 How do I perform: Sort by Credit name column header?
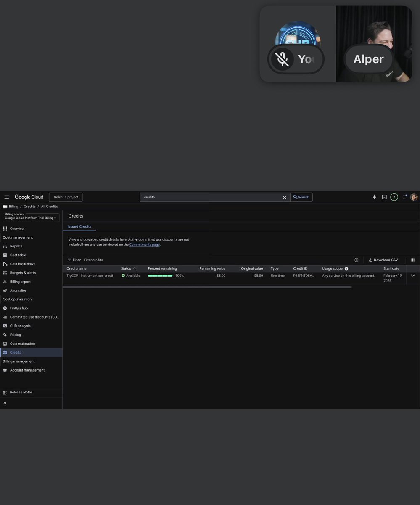[x=77, y=268]
